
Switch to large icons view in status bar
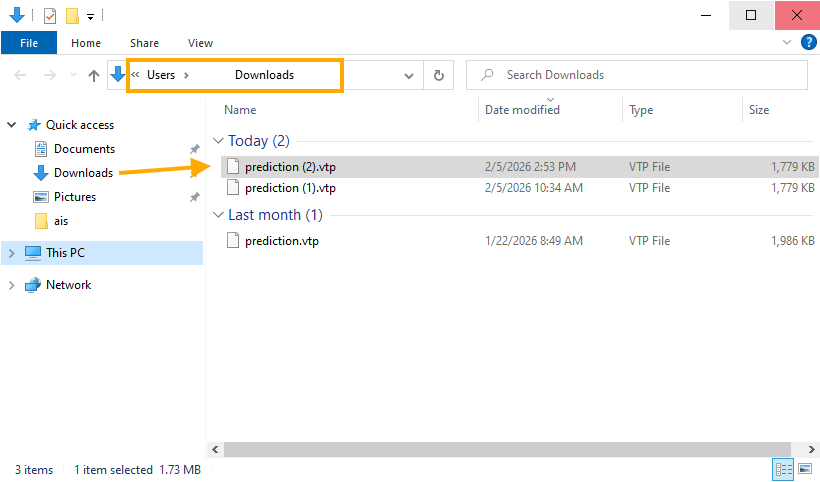coord(804,469)
